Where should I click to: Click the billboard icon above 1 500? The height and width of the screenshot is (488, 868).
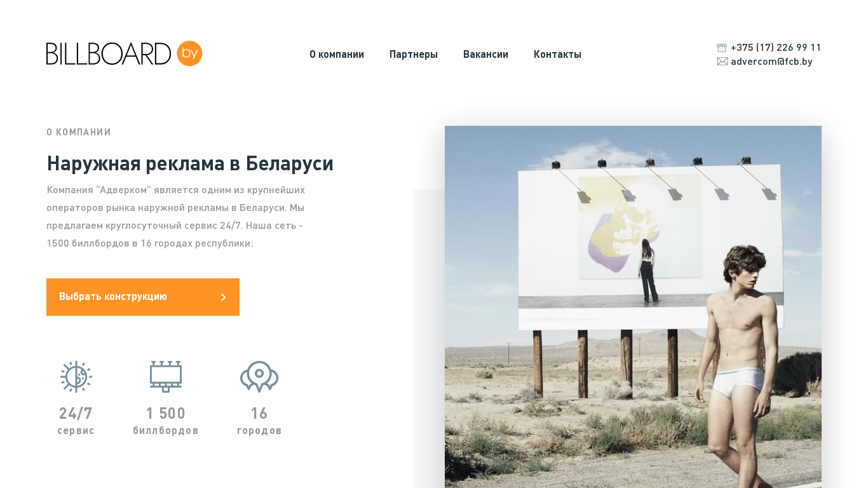pyautogui.click(x=166, y=377)
